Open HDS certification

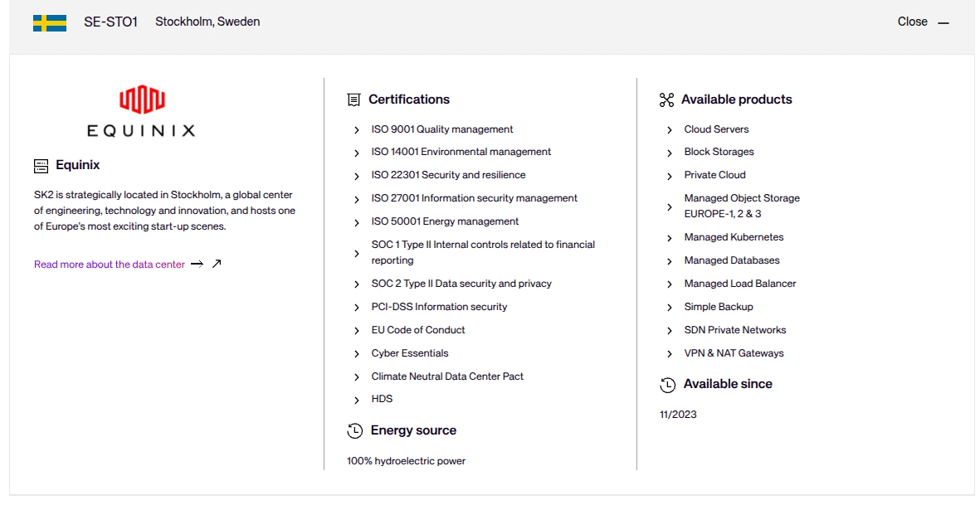[382, 399]
